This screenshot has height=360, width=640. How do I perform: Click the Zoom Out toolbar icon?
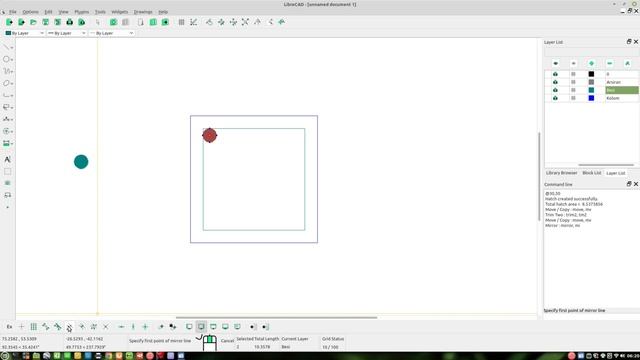pyautogui.click(x=233, y=22)
